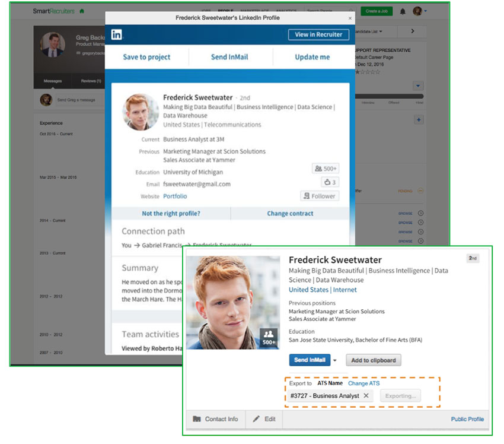The height and width of the screenshot is (444, 504).
Task: Open the Portfolio website link
Action: tap(175, 196)
